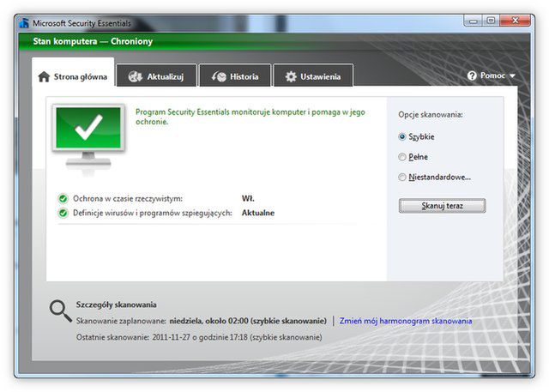
Task: Click the Stan komputera — Chroniony status header
Action: [x=93, y=42]
